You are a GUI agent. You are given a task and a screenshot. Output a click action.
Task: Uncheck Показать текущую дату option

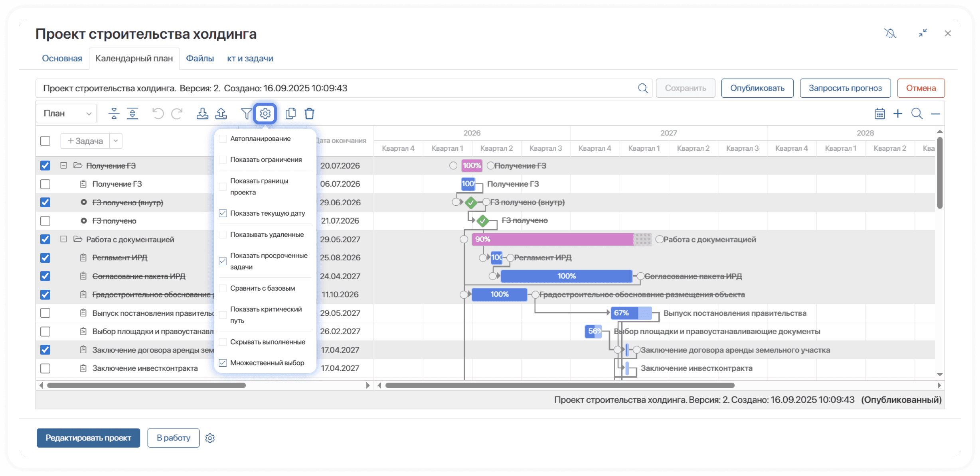pos(223,213)
